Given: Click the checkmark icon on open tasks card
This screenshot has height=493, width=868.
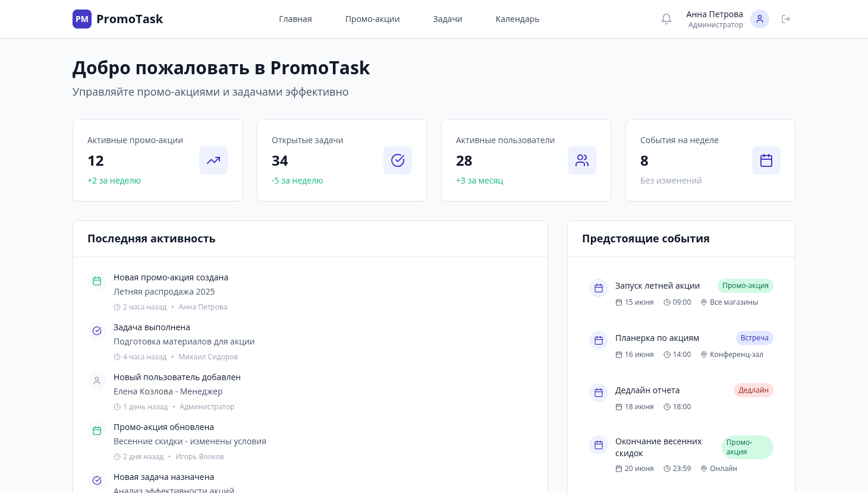Looking at the screenshot, I should pyautogui.click(x=398, y=160).
